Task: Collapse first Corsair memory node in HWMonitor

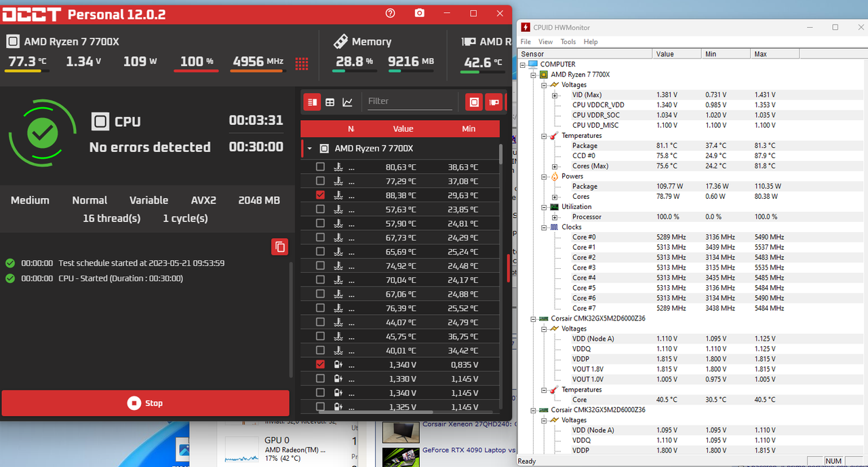Action: point(534,318)
